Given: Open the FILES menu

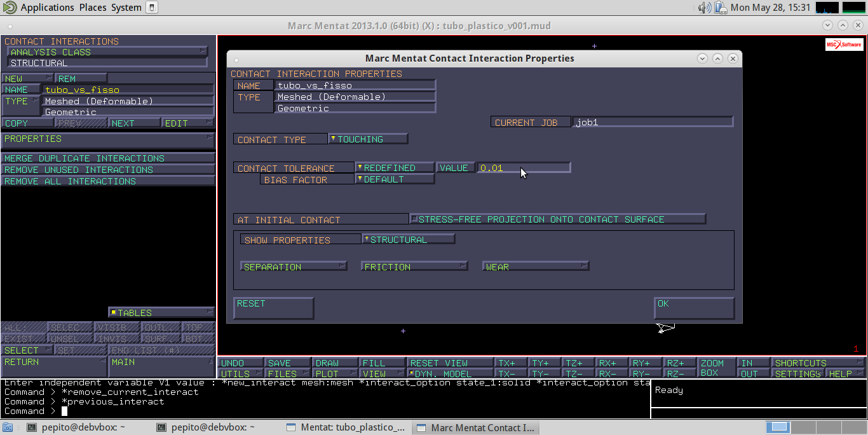Looking at the screenshot, I should coord(288,373).
